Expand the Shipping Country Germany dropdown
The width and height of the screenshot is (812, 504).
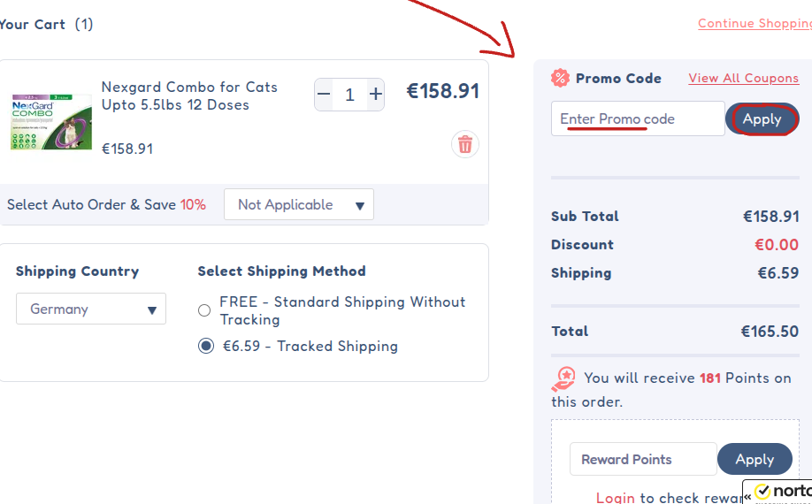[x=91, y=309]
